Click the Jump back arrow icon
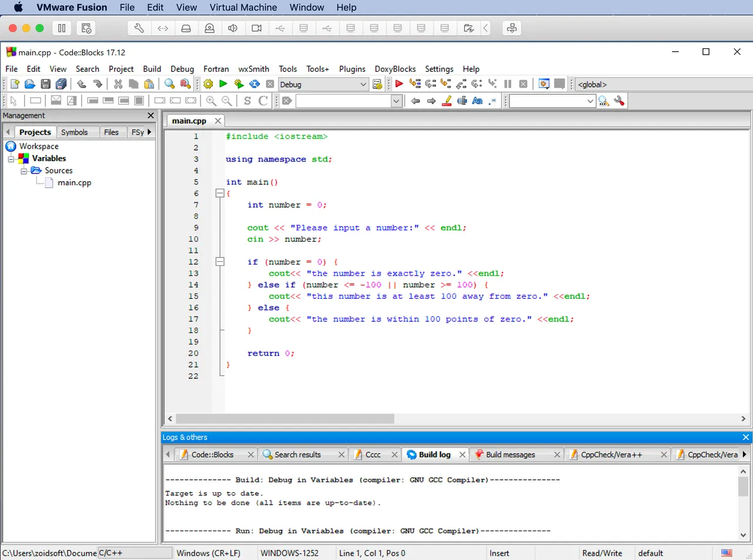Viewport: 753px width, 560px height. pos(415,101)
